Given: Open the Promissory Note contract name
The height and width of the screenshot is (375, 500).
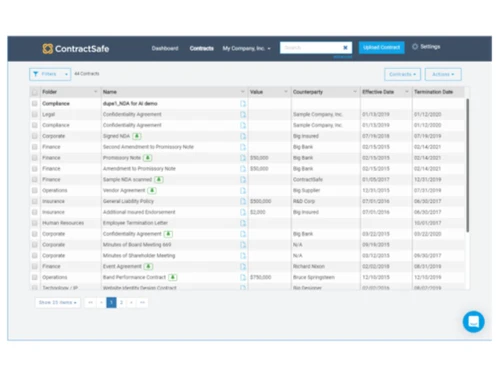Looking at the screenshot, I should coord(122,158).
